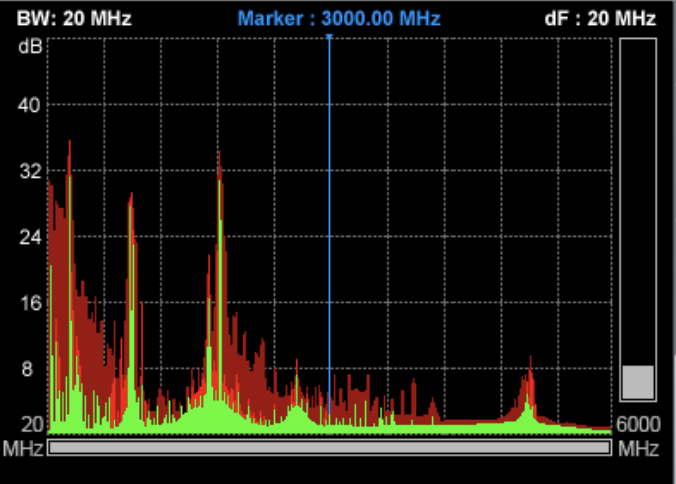Click the end frequency value 6000

coord(636,423)
